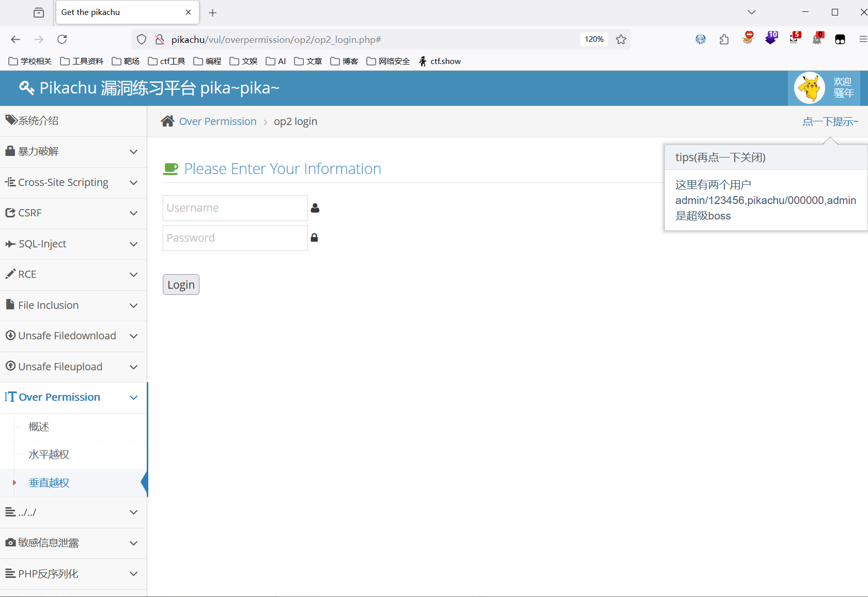Expand the CSRF menu

point(73,213)
